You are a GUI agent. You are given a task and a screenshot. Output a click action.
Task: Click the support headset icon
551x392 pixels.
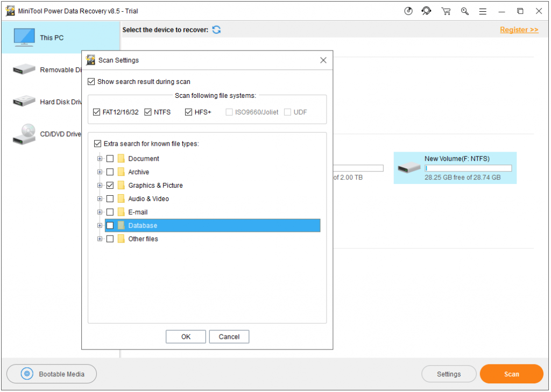426,11
